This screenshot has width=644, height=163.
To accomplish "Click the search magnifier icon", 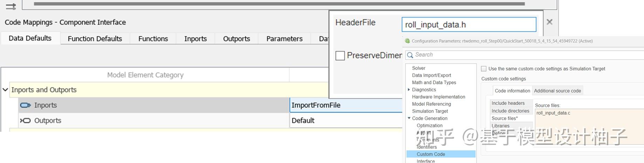I will pos(410,55).
